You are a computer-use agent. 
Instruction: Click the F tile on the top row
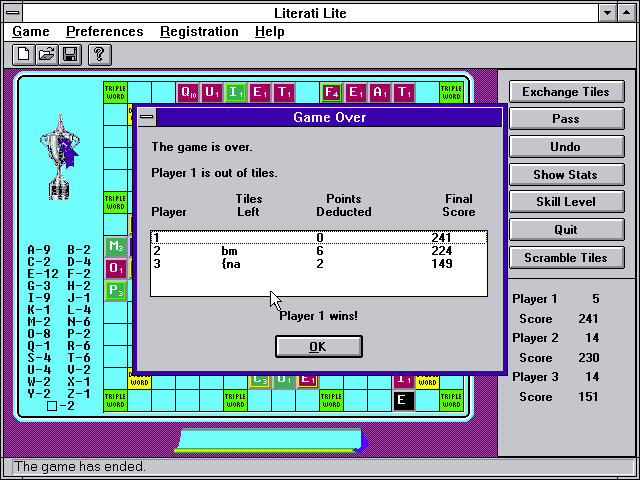(x=332, y=93)
